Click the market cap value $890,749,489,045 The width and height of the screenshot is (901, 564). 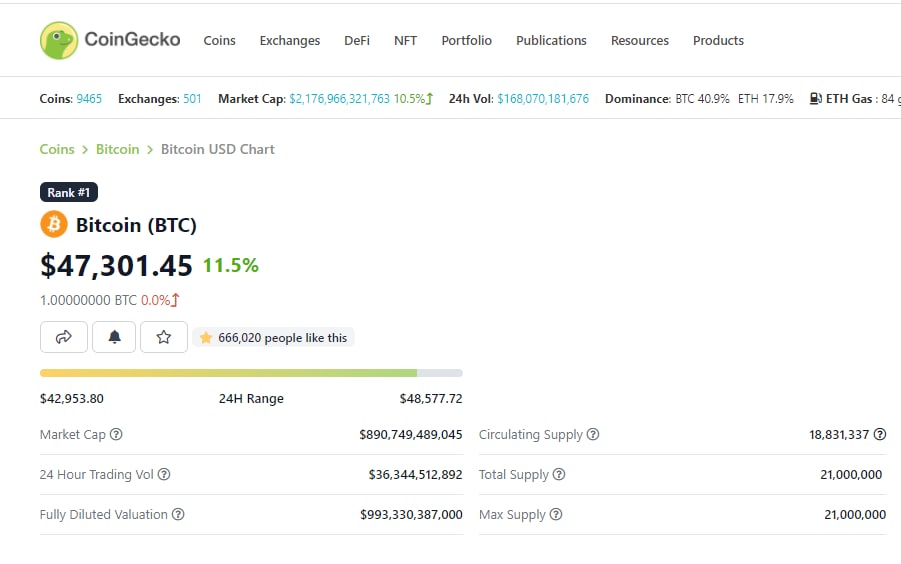pyautogui.click(x=411, y=435)
